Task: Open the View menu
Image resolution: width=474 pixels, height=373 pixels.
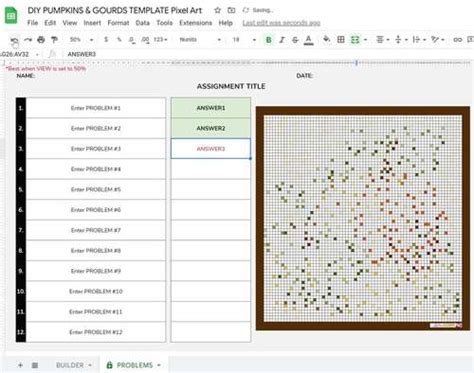Action: [70, 23]
